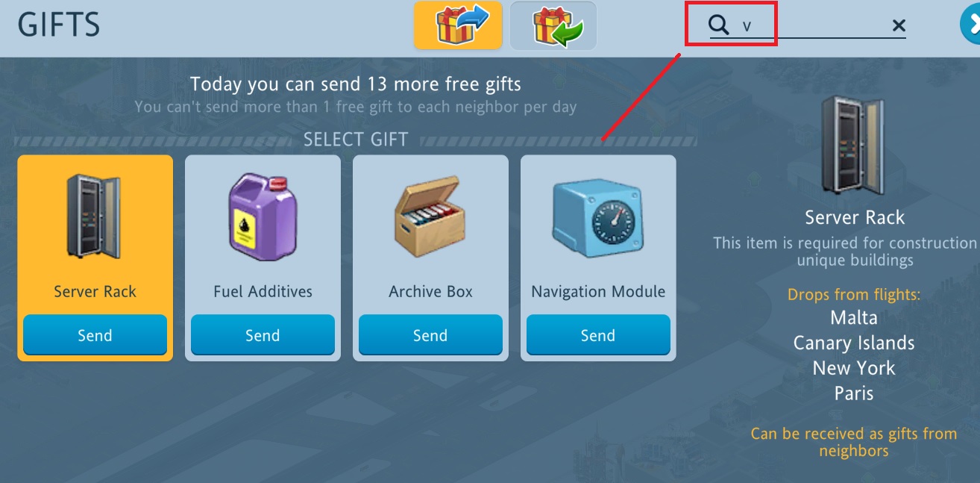This screenshot has width=980, height=483.
Task: Send the Fuel Additives gift
Action: 263,335
